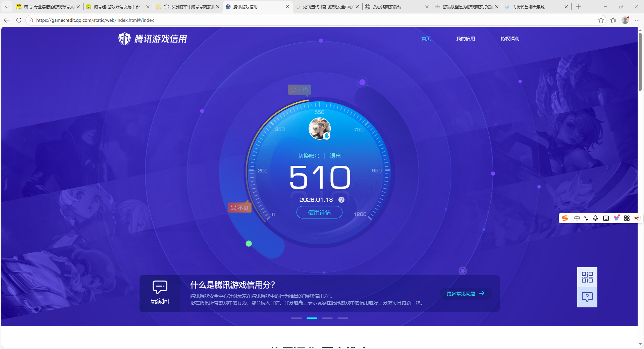Viewport: 644px width, 349px height.
Task: Click the 信用详情 button
Action: pos(319,212)
